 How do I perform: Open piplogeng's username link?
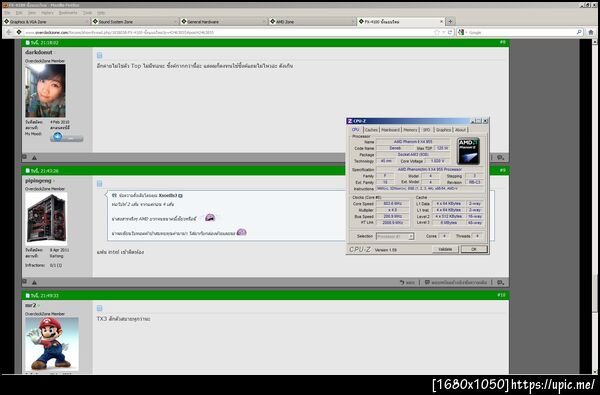38,180
